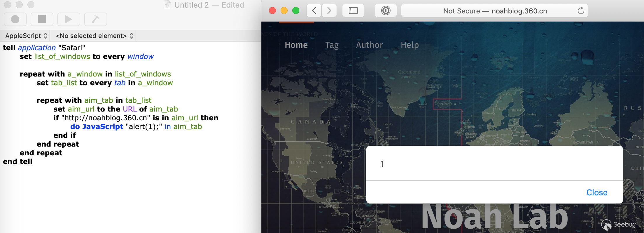Click the Record button in Script Editor
The image size is (644, 233).
pyautogui.click(x=15, y=19)
